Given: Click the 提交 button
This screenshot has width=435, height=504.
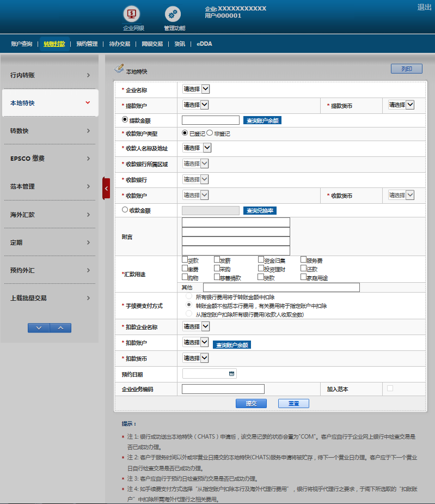Looking at the screenshot, I should (251, 404).
